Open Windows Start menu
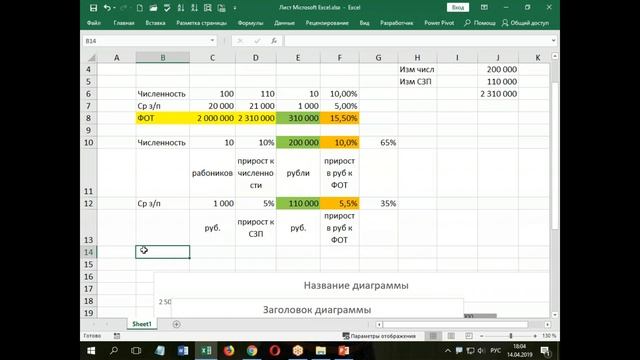This screenshot has width=640, height=360. [91, 351]
